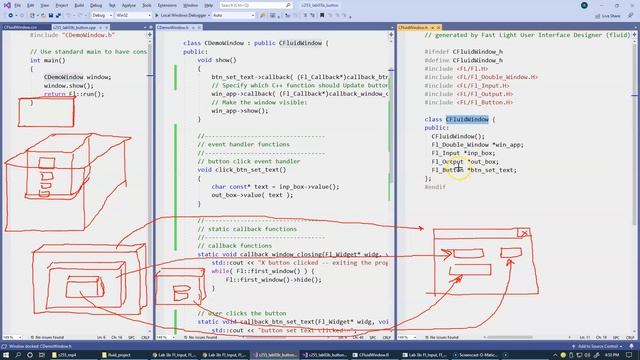Open the File menu

[17, 5]
